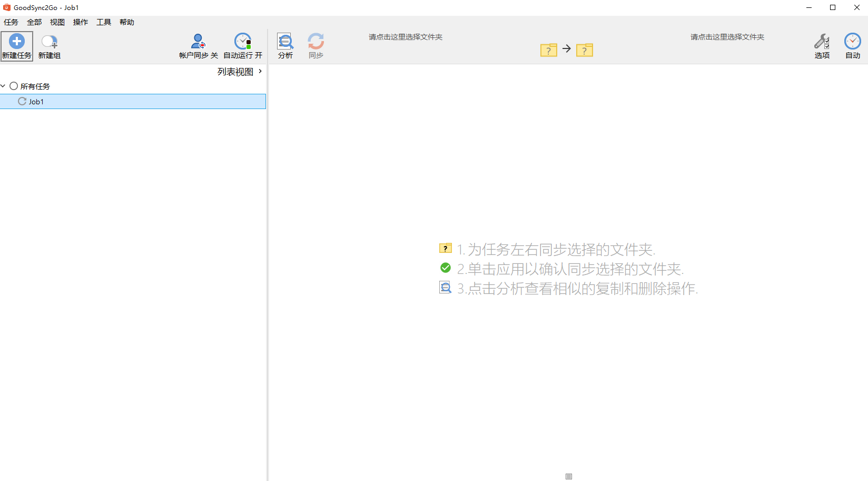This screenshot has height=481, width=868.
Task: Click the analyze icon beside step 3 hint
Action: [x=446, y=288]
